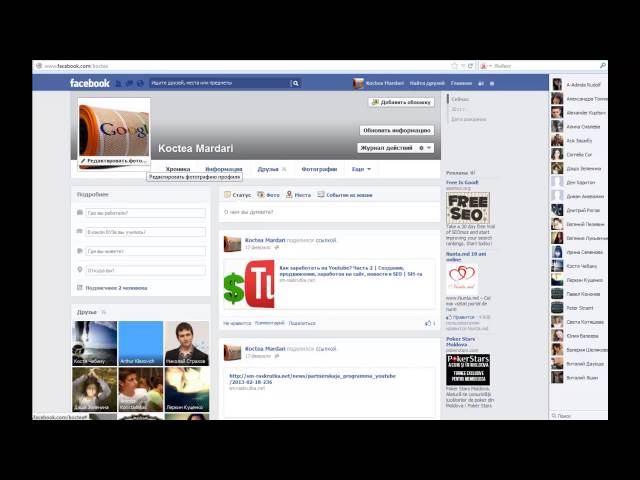
Task: Open friend thumbnail Лерман Куценко
Action: [187, 389]
